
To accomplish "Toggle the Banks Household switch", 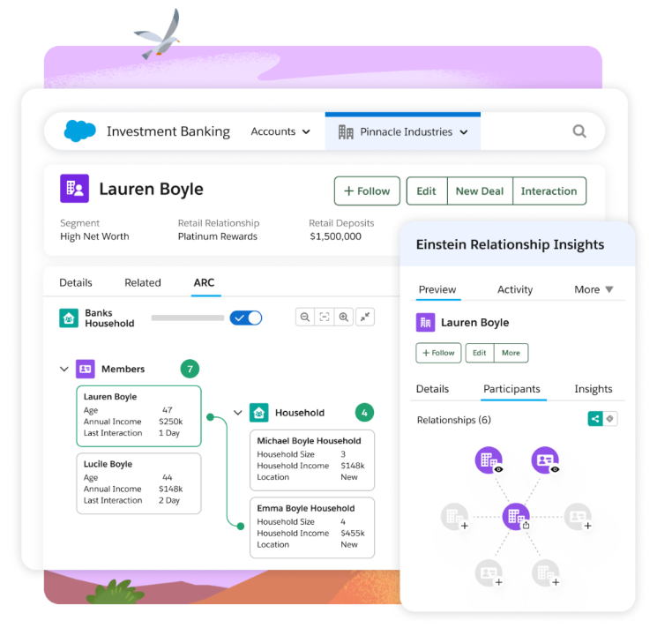I will [246, 318].
